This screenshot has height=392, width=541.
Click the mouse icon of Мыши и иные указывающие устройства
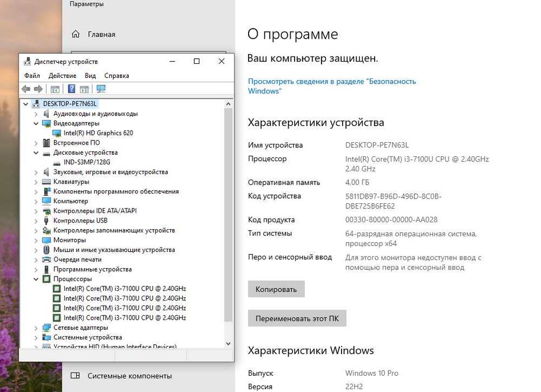[x=46, y=250]
